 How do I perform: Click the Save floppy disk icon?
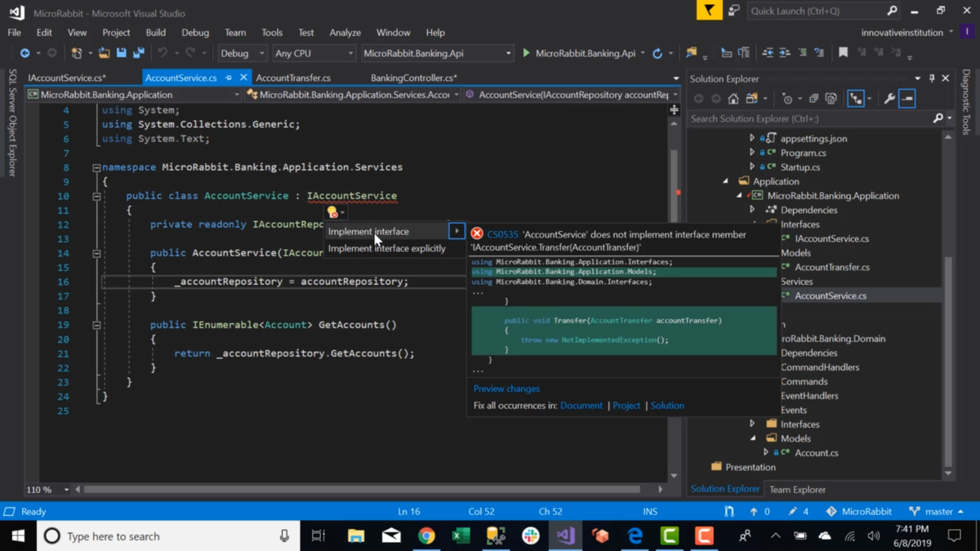[x=121, y=53]
